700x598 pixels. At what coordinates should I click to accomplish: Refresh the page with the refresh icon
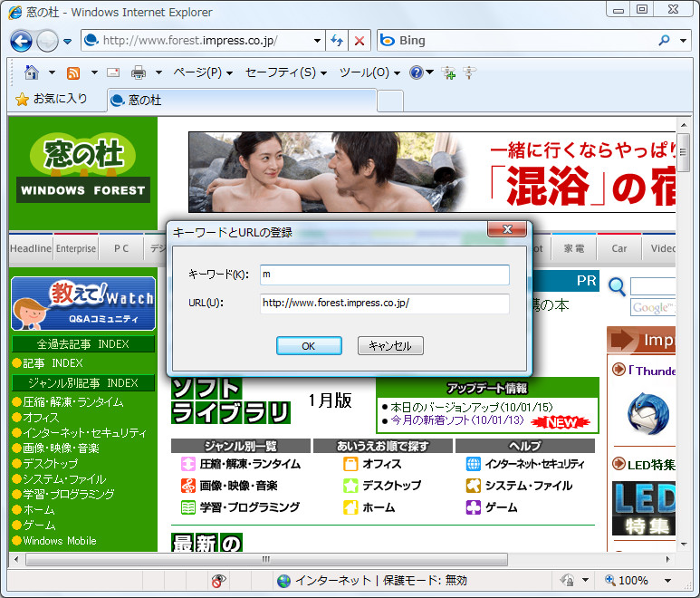[337, 41]
